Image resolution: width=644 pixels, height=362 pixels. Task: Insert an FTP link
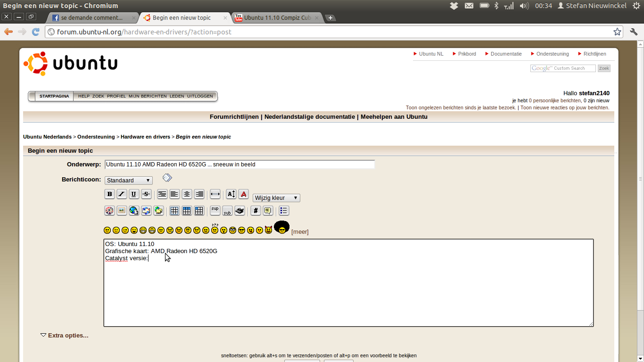[x=158, y=211]
